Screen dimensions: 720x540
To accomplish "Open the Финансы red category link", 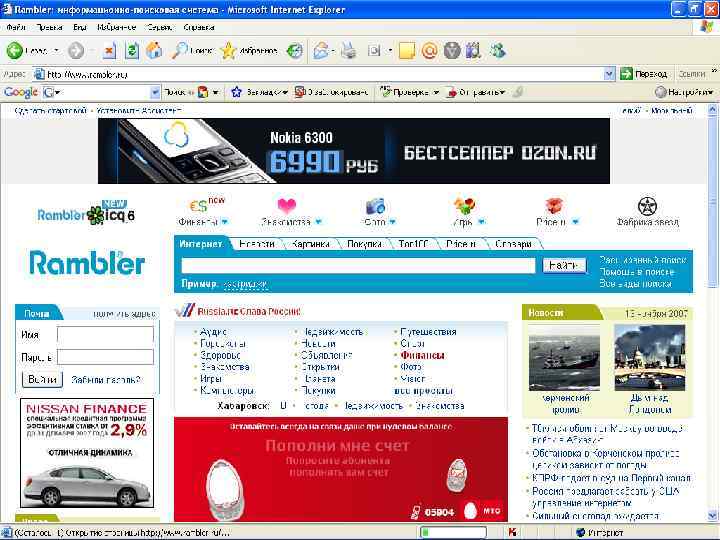I will coord(422,355).
